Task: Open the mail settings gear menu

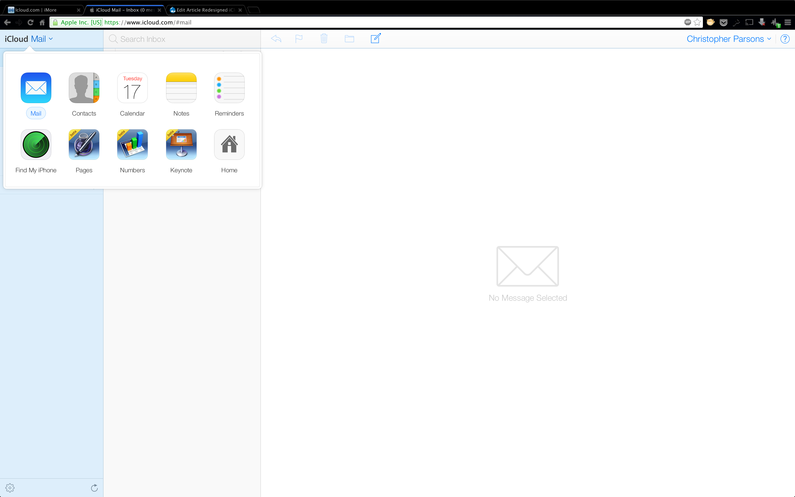Action: (10, 488)
